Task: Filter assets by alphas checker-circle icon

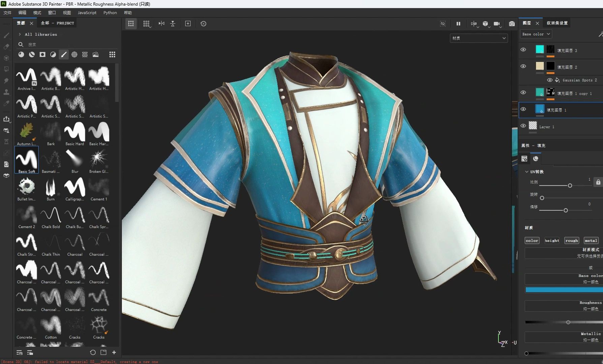Action: (x=74, y=54)
